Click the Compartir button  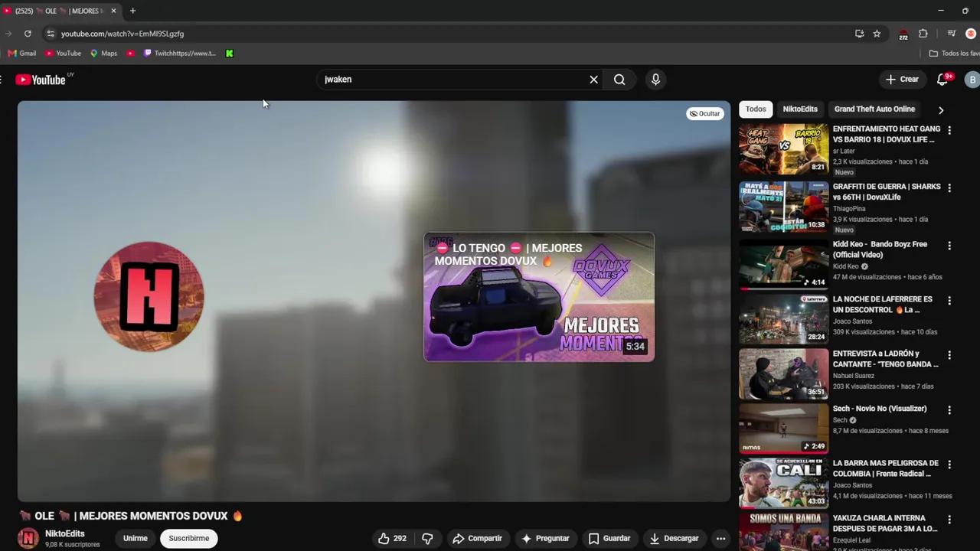(x=477, y=539)
